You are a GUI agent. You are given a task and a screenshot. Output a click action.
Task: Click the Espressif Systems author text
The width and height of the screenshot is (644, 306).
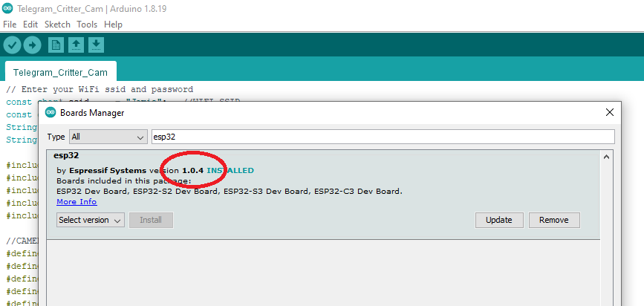point(108,171)
